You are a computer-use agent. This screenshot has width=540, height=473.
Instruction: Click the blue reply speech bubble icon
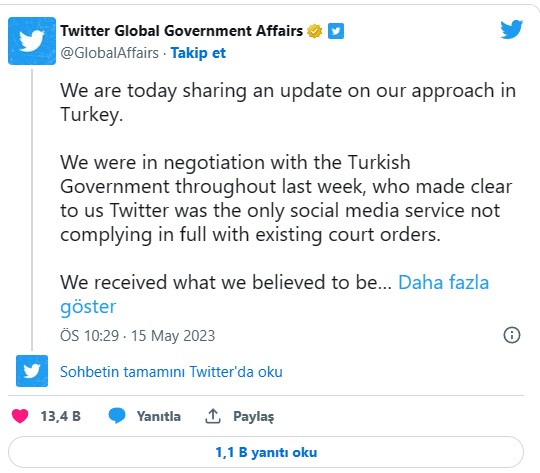[117, 415]
